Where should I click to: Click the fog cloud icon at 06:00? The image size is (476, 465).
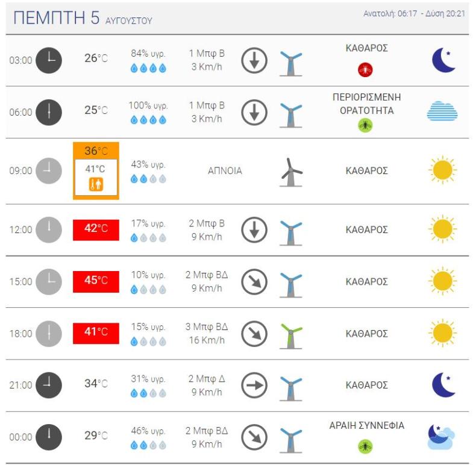coord(442,111)
